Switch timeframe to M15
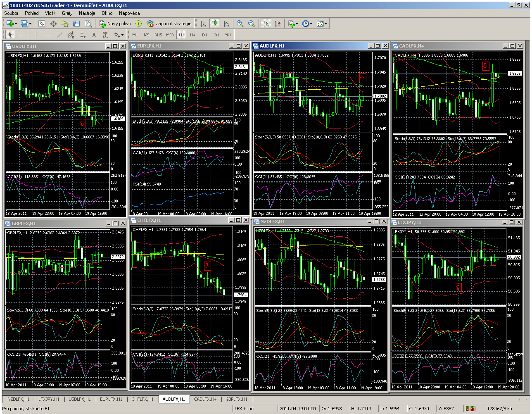Viewport: 532px width, 414px height. pyautogui.click(x=158, y=35)
